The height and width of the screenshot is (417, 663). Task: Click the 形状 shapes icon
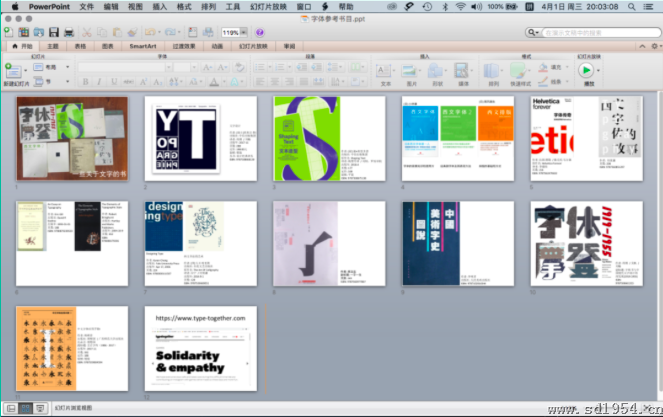(437, 72)
